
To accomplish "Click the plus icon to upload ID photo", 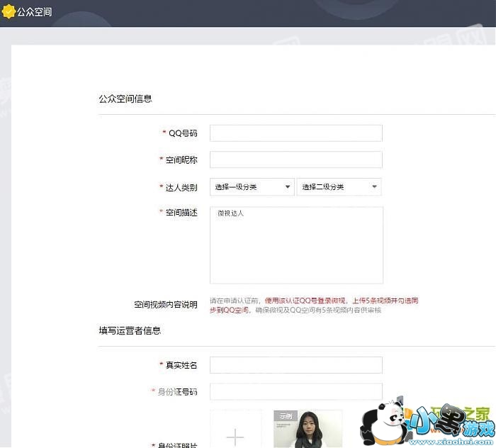I will pyautogui.click(x=235, y=437).
